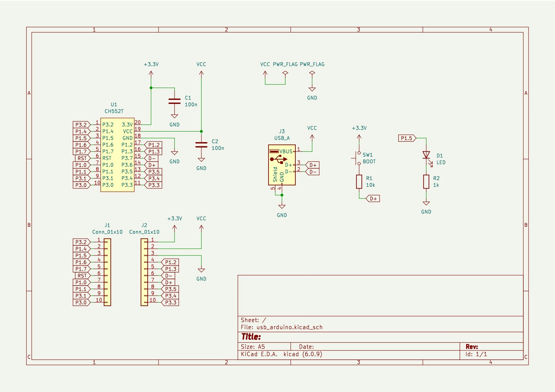Image resolution: width=555 pixels, height=392 pixels.
Task: Select the 10k resistor R1
Action: 359,181
